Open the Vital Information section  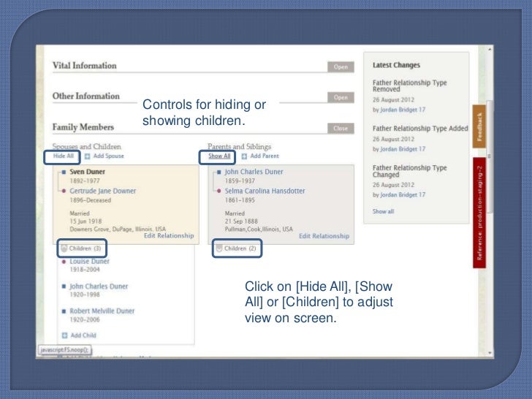pyautogui.click(x=341, y=67)
